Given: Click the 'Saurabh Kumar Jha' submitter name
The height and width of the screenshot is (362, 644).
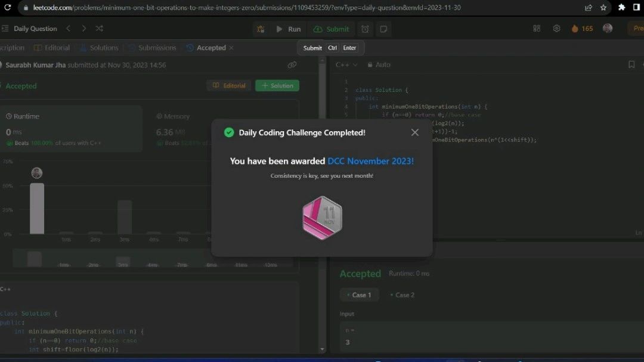Looking at the screenshot, I should [x=36, y=65].
